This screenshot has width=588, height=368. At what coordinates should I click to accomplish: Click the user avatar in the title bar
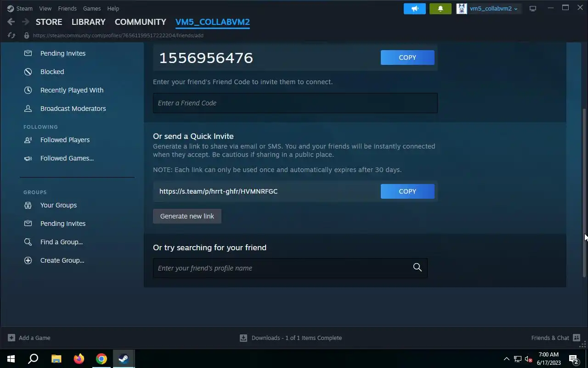pyautogui.click(x=461, y=9)
